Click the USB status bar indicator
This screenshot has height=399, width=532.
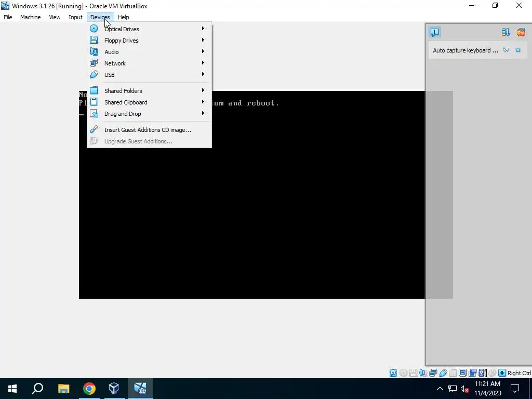point(443,373)
